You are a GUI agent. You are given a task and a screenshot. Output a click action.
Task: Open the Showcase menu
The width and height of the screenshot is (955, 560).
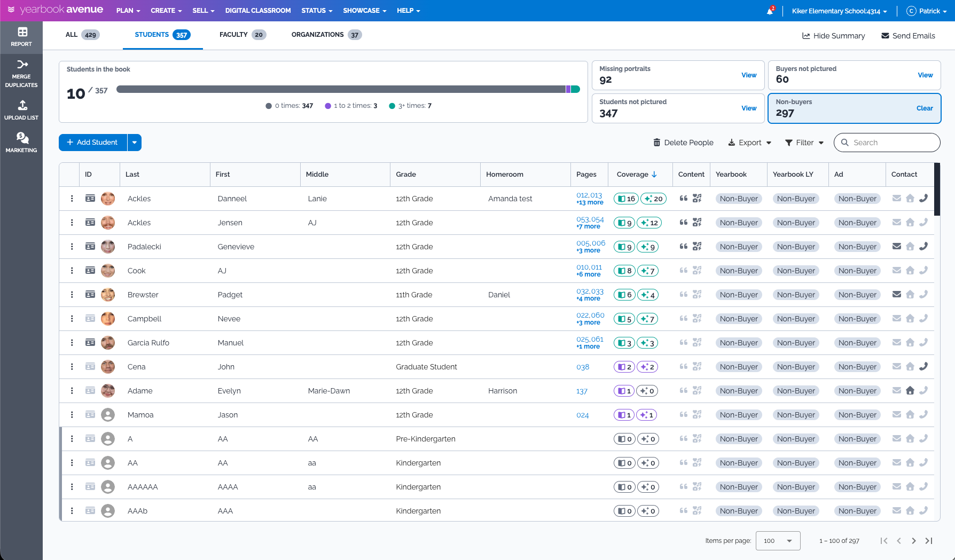(x=365, y=11)
